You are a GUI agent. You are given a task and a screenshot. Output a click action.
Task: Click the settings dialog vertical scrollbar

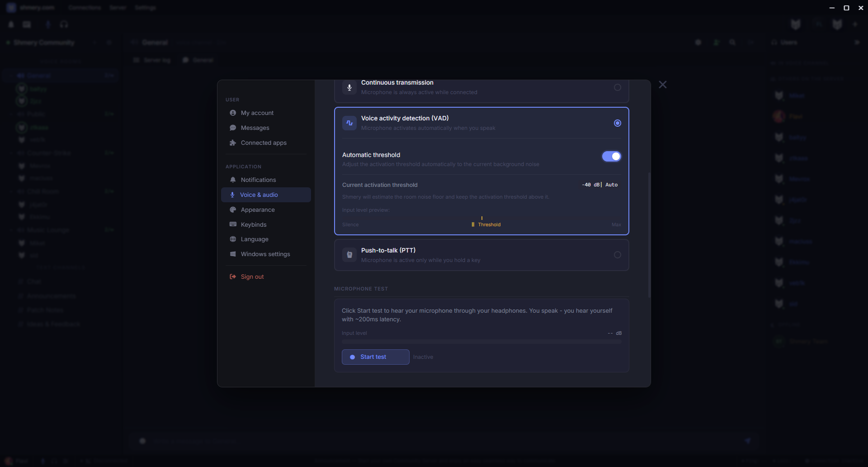pos(649,234)
